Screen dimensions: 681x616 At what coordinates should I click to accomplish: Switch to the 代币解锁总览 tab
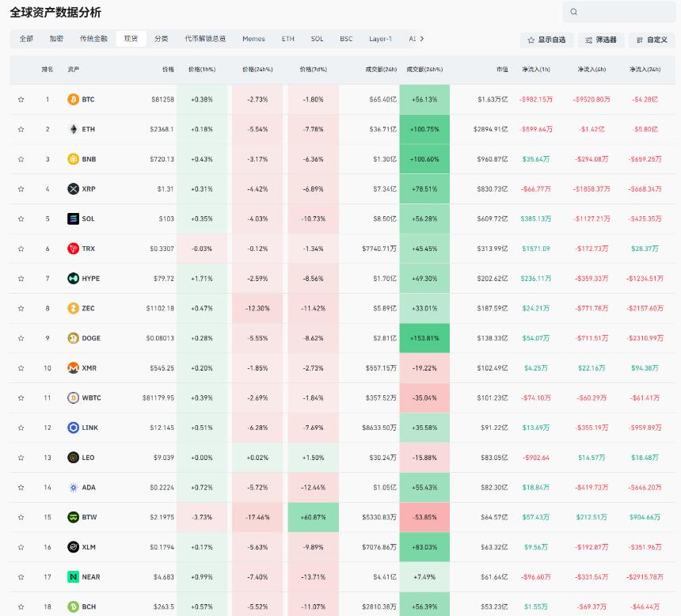tap(205, 39)
